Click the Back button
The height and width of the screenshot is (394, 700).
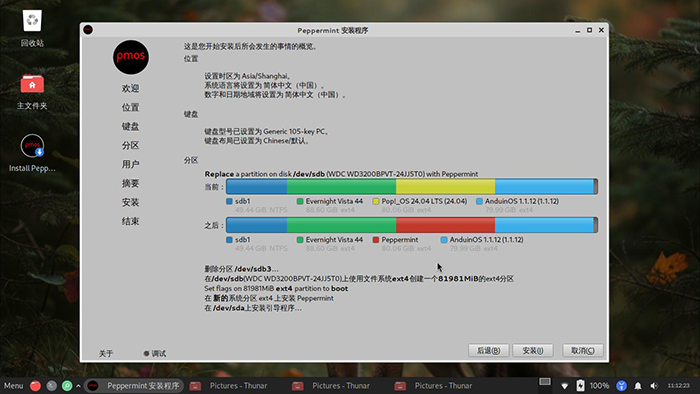(x=488, y=350)
